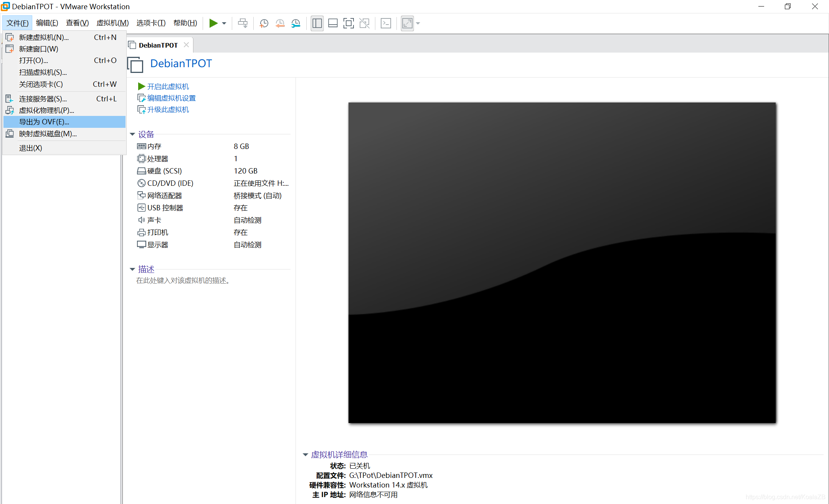Toggle the library sidebar panel icon
The height and width of the screenshot is (504, 829).
point(317,23)
